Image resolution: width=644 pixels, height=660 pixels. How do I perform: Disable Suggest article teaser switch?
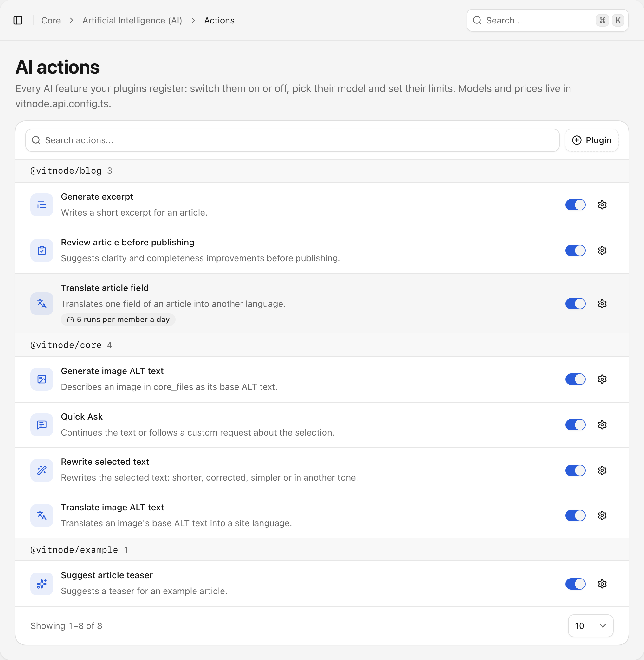(x=575, y=584)
